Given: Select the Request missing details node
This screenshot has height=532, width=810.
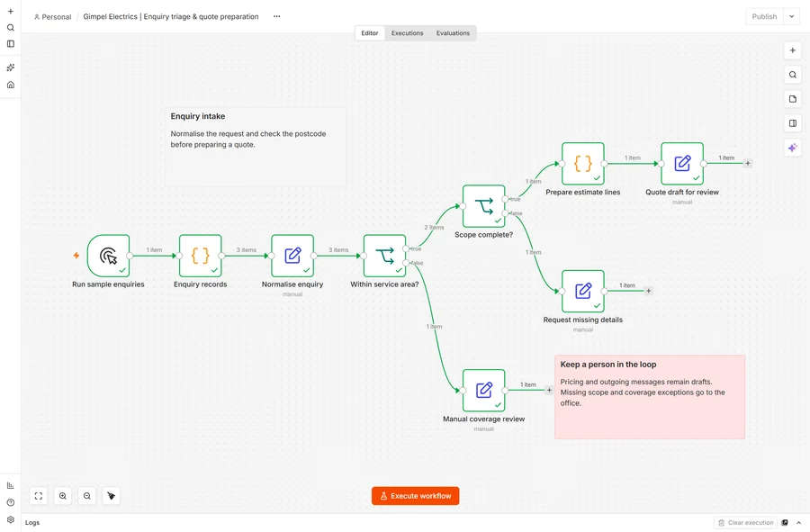Looking at the screenshot, I should (x=583, y=292).
